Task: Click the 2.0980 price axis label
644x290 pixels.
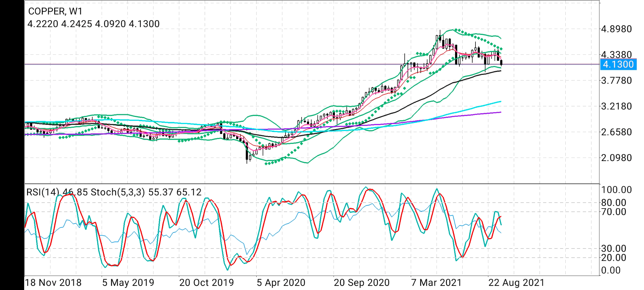Action: pos(616,158)
